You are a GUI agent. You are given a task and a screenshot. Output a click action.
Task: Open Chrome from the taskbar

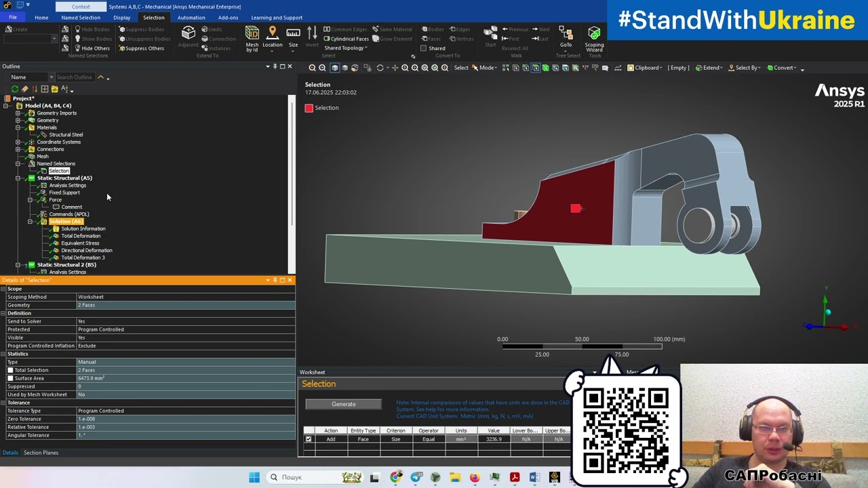(x=396, y=477)
